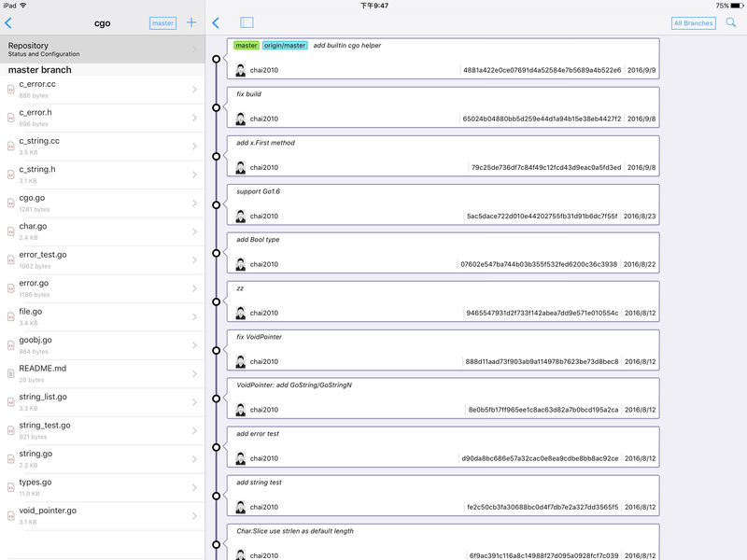Click the c_string.h file icon
747x560 pixels.
coord(10,175)
